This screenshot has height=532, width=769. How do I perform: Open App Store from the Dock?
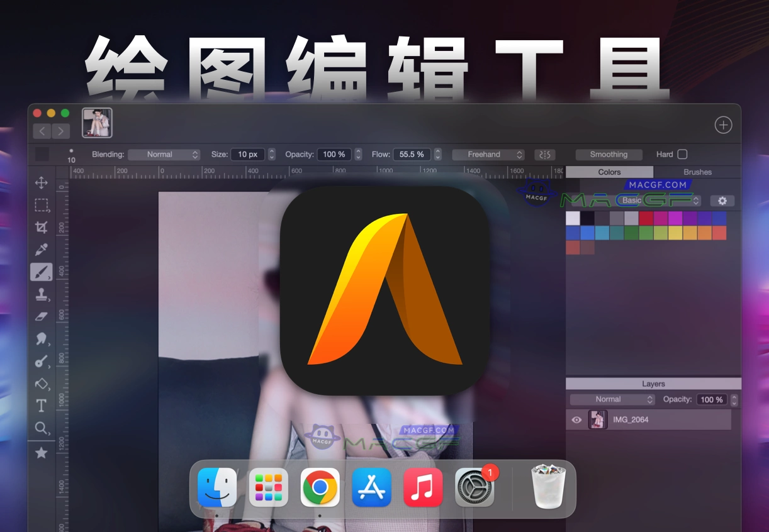371,487
